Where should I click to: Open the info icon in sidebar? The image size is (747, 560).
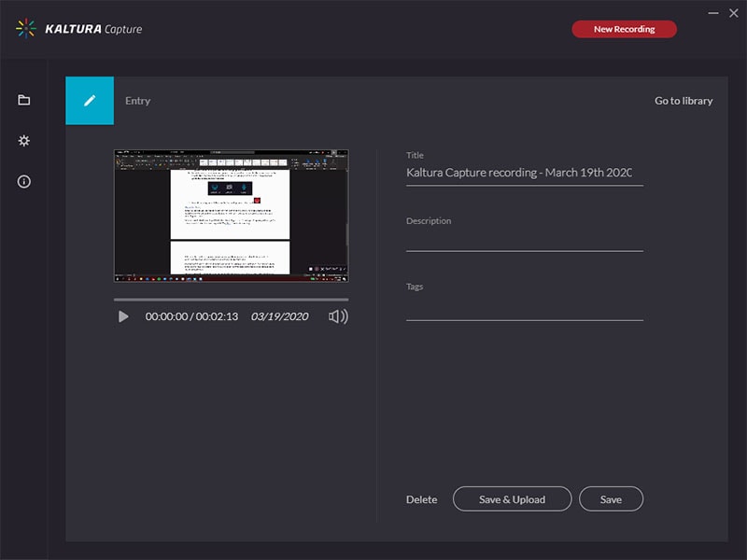point(24,181)
